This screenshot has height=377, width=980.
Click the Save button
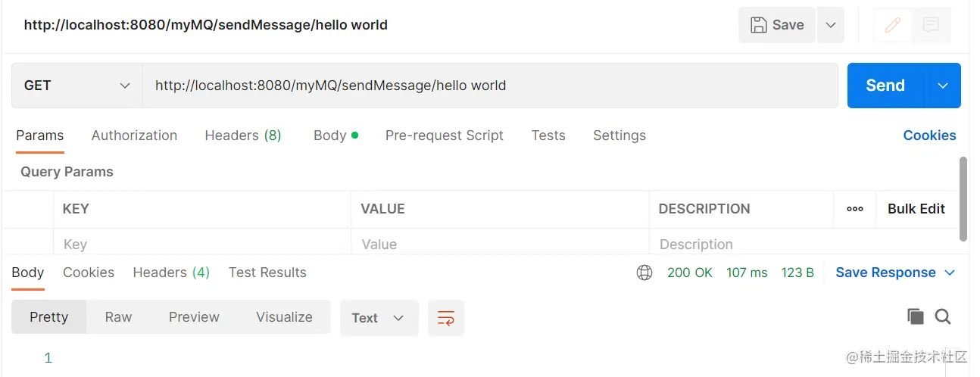tap(777, 25)
